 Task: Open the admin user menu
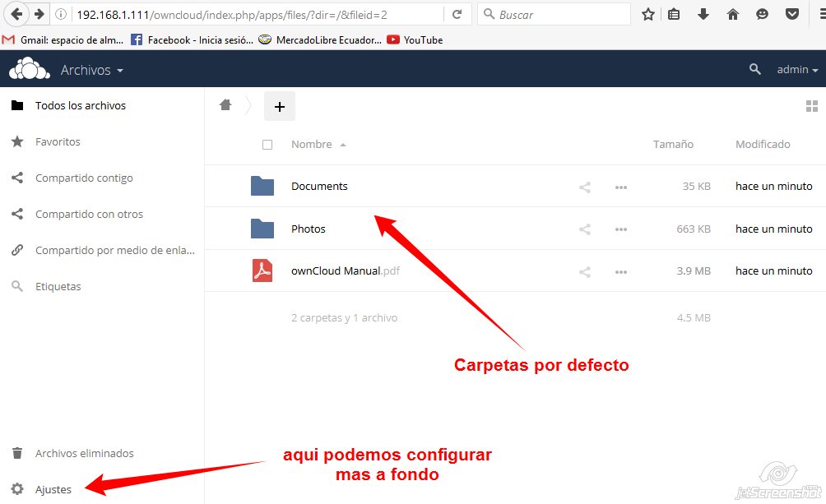[796, 70]
